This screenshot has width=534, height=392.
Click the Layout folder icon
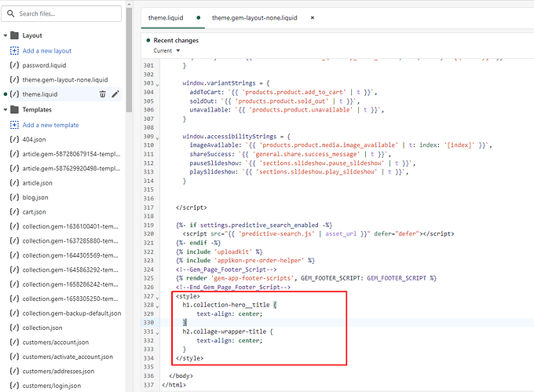point(14,35)
